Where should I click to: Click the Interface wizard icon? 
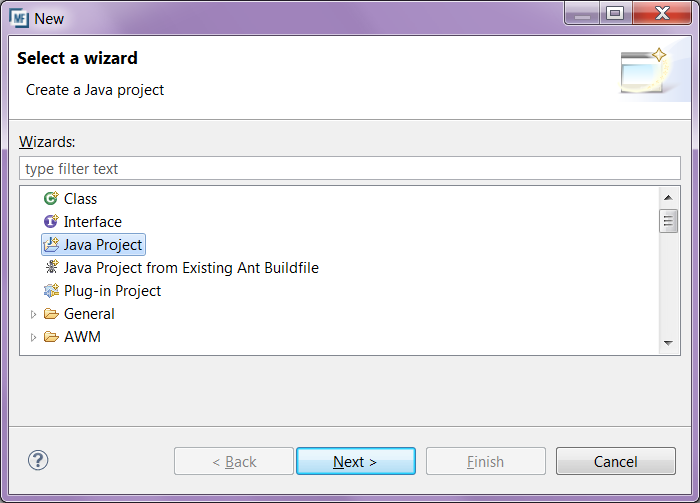51,222
